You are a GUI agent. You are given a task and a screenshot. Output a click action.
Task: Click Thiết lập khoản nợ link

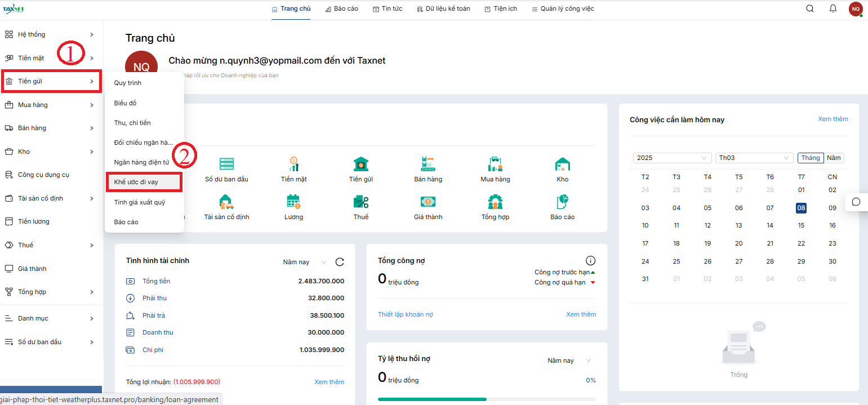405,314
